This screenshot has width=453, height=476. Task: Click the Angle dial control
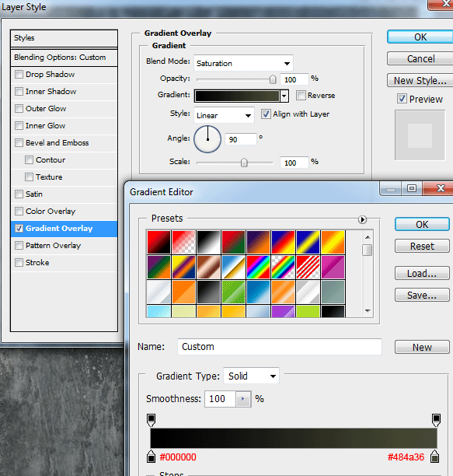click(x=207, y=139)
